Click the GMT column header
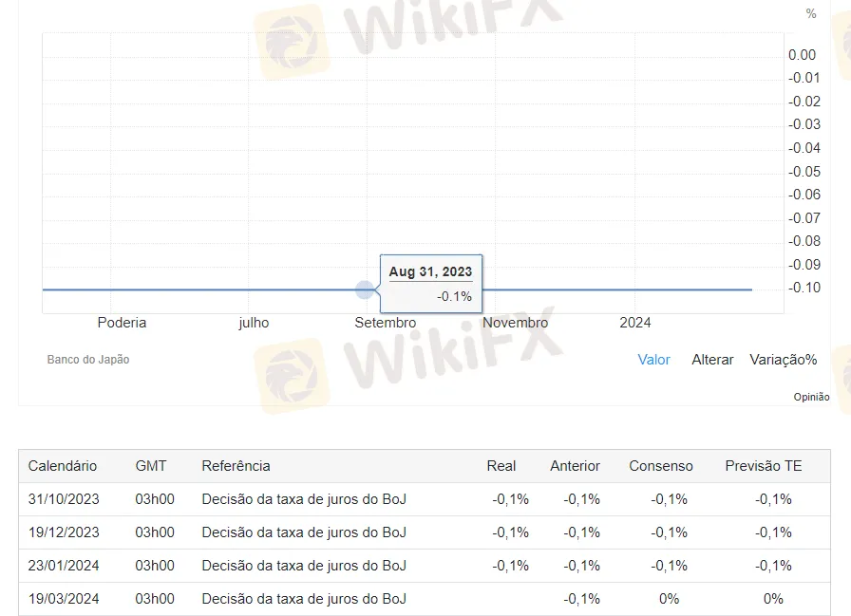 click(x=150, y=466)
